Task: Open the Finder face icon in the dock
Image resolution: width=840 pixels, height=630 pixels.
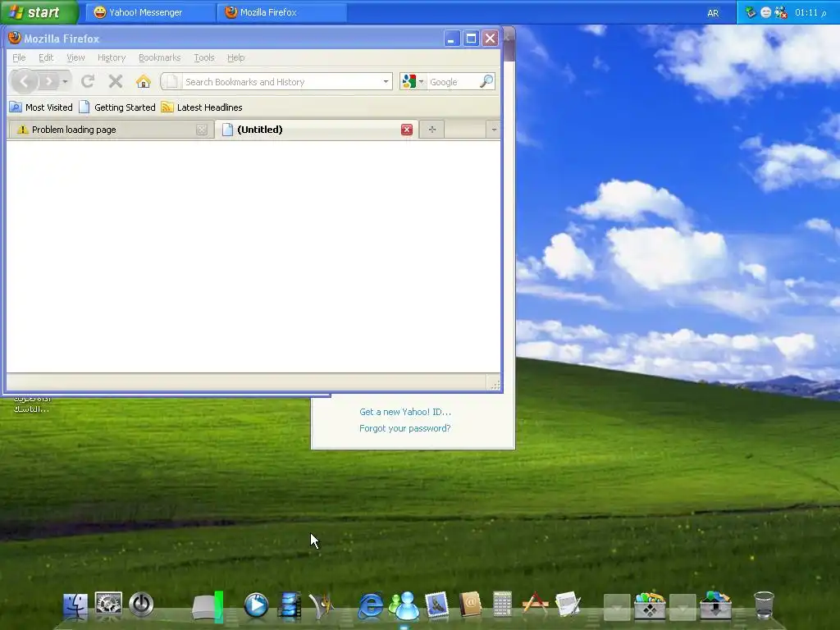Action: [75, 606]
